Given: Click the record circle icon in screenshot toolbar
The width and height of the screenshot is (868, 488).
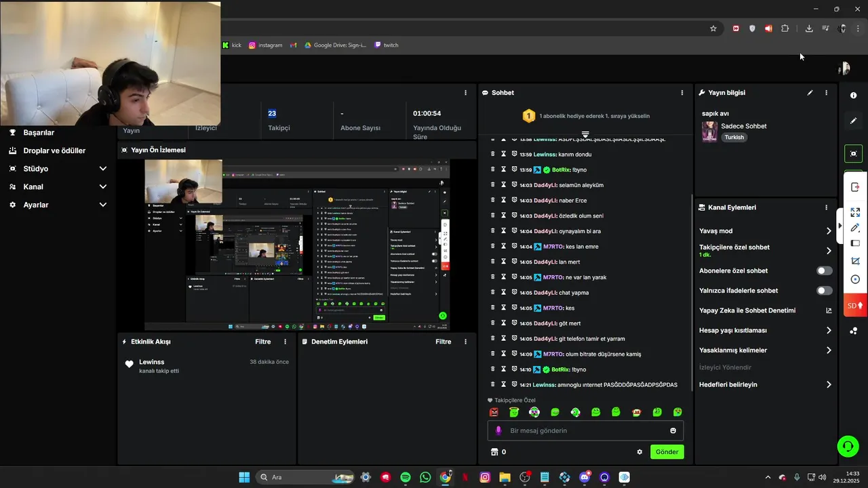Looking at the screenshot, I should click(x=855, y=279).
